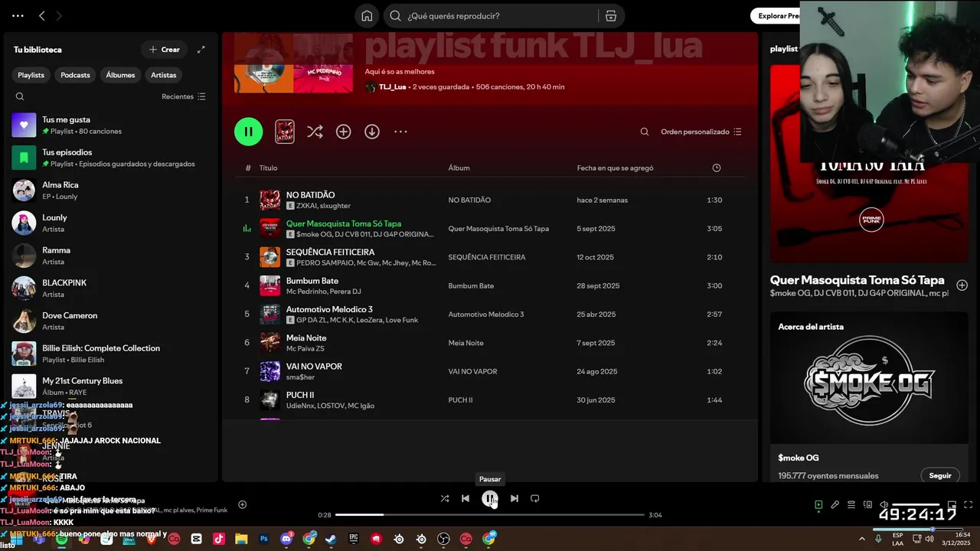Open Photoshop from the Windows taskbar
The width and height of the screenshot is (980, 551).
tap(264, 539)
